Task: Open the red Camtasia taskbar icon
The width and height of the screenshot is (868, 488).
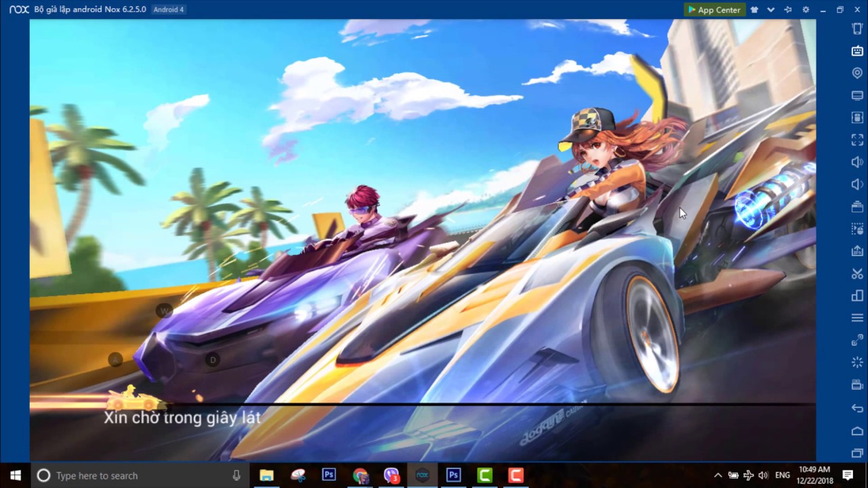Action: [516, 475]
